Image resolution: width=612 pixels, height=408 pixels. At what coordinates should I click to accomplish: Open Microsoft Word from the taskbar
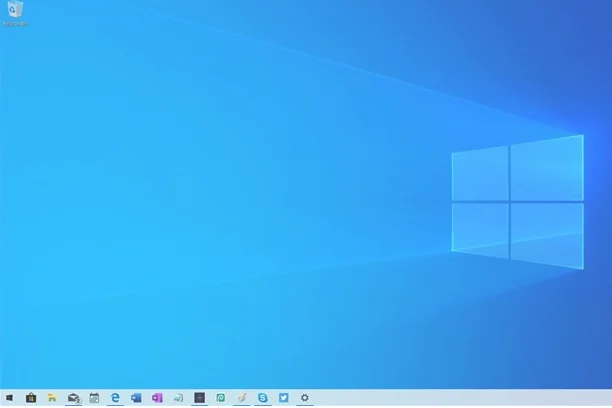(x=136, y=397)
